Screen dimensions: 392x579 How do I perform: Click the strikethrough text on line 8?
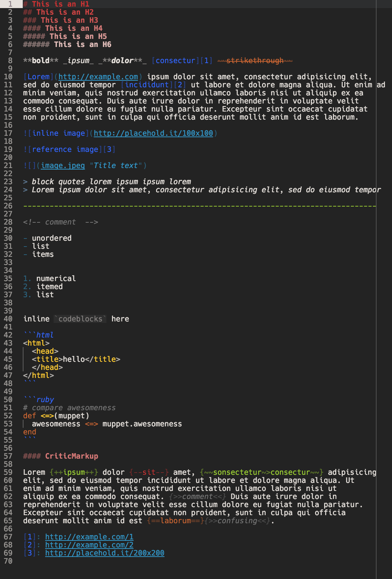255,61
